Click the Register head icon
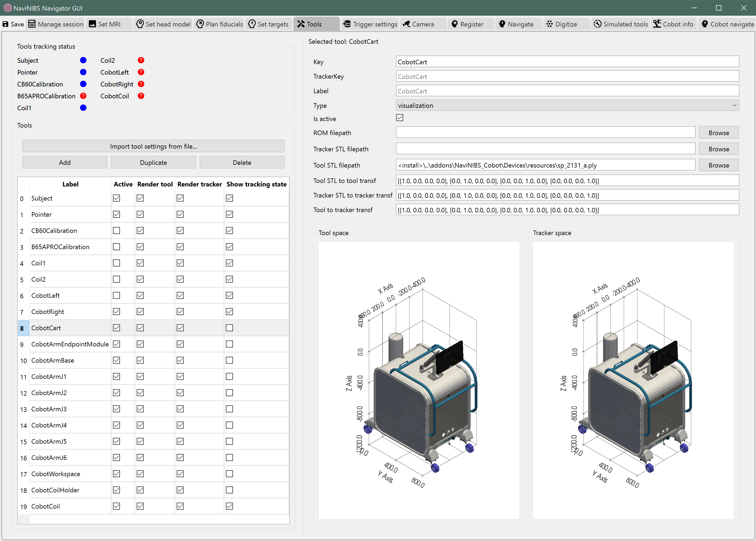 tap(454, 24)
